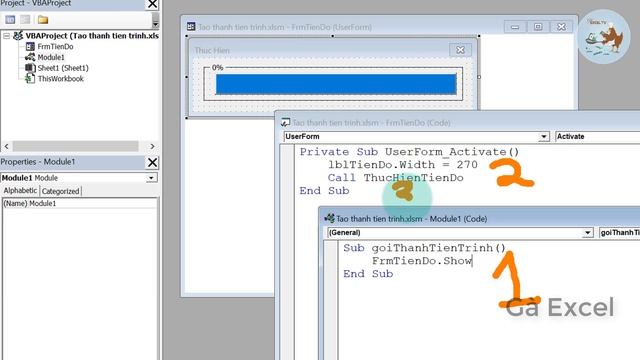The width and height of the screenshot is (640, 360).
Task: Select FrmTienDo form in project tree
Action: [55, 47]
